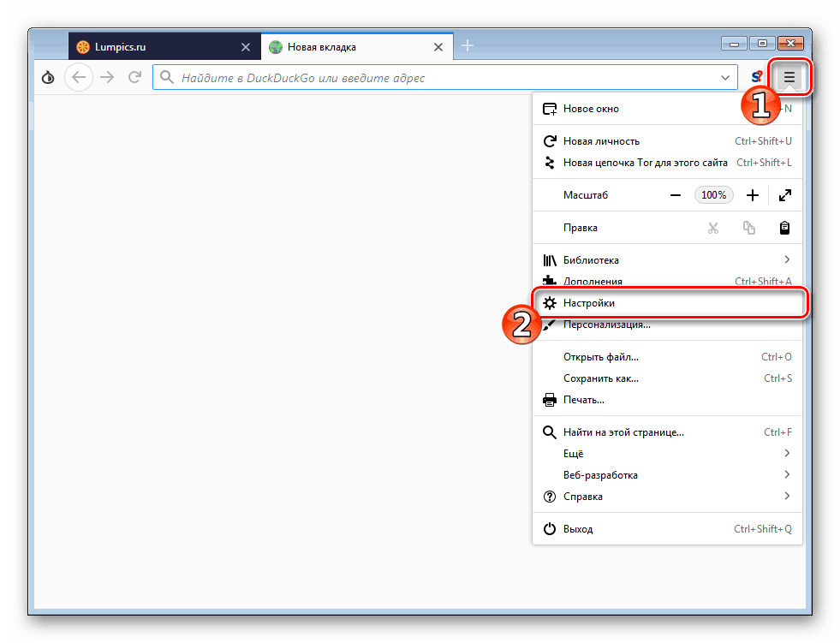Open Персонализация... menu item

point(667,324)
